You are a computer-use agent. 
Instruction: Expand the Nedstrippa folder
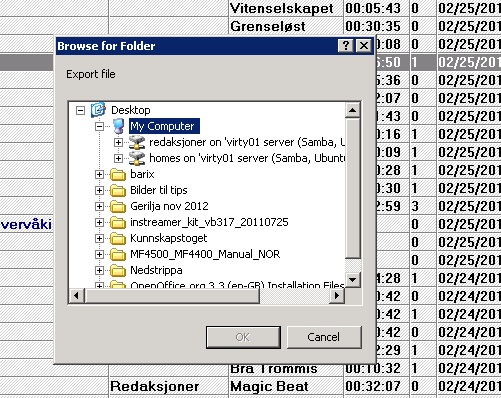pyautogui.click(x=99, y=270)
